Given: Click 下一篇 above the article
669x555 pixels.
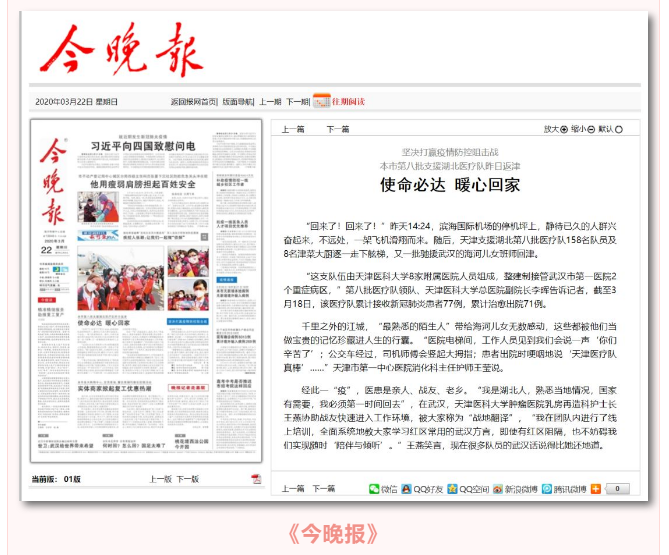Looking at the screenshot, I should 338,129.
